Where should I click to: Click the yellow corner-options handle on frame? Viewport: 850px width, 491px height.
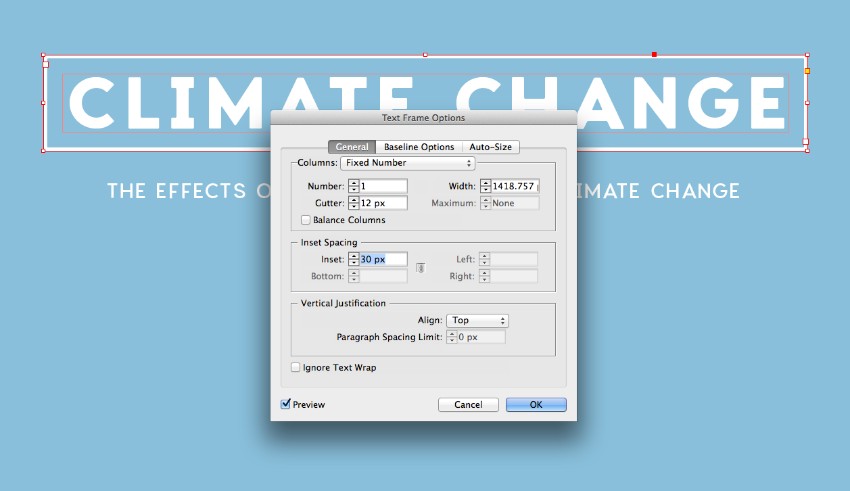tap(807, 71)
